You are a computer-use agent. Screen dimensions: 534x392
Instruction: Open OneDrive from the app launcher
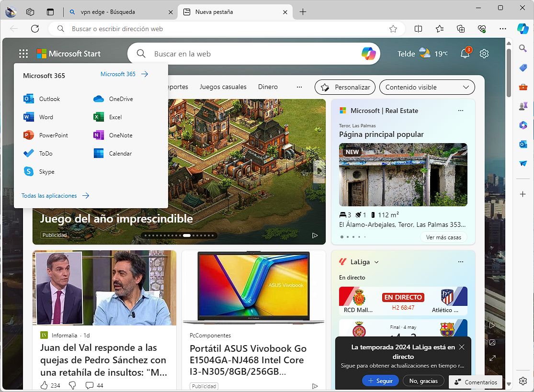point(113,99)
